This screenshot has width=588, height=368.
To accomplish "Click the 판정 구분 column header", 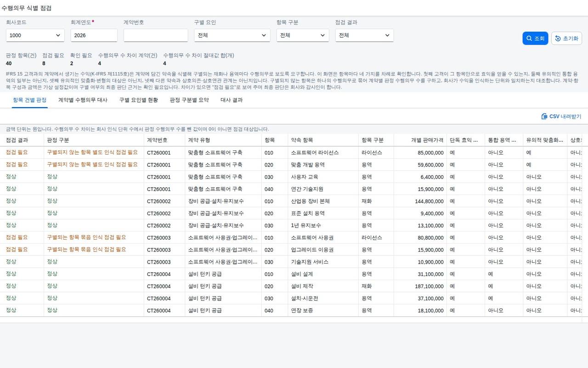I will (x=94, y=140).
